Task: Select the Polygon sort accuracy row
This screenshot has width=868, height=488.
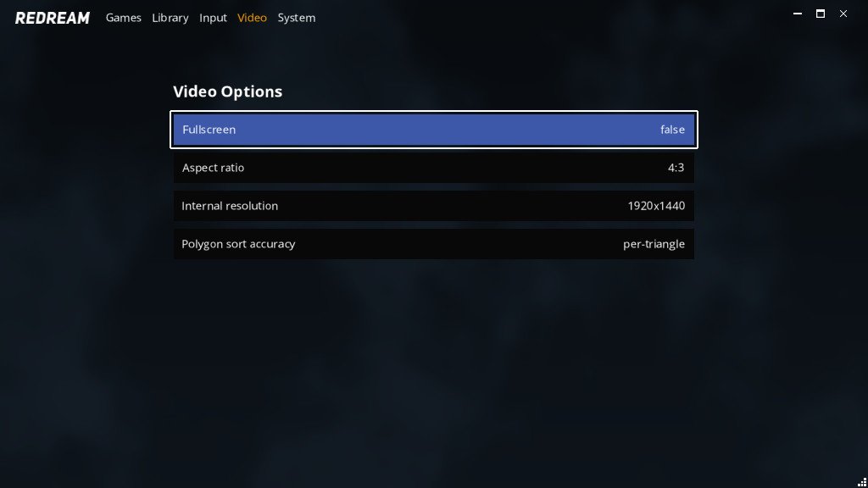Action: (x=433, y=244)
